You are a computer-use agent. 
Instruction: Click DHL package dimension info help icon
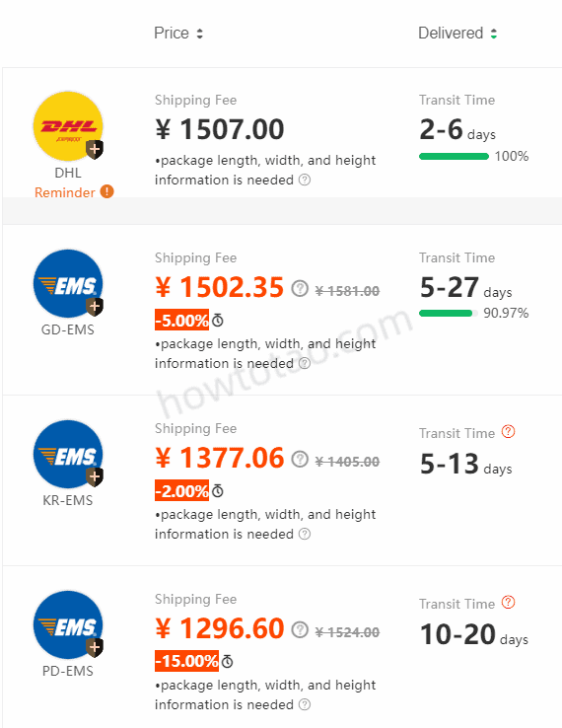tap(305, 180)
